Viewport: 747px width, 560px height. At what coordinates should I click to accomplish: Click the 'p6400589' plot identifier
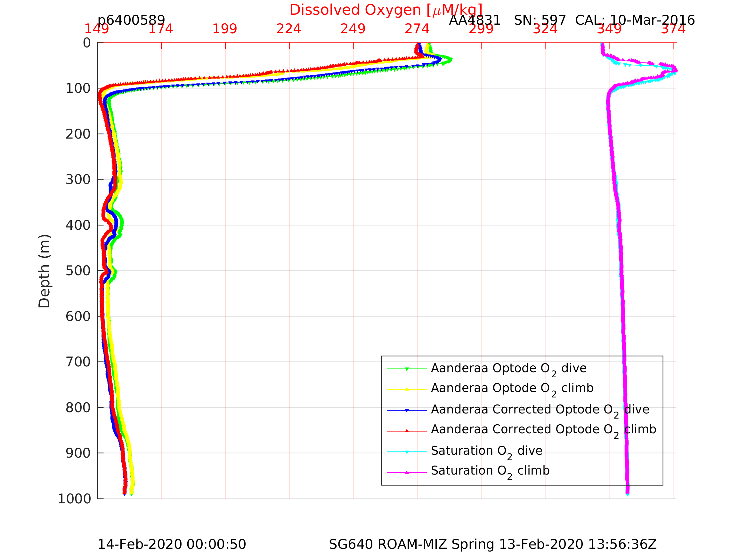pyautogui.click(x=131, y=20)
